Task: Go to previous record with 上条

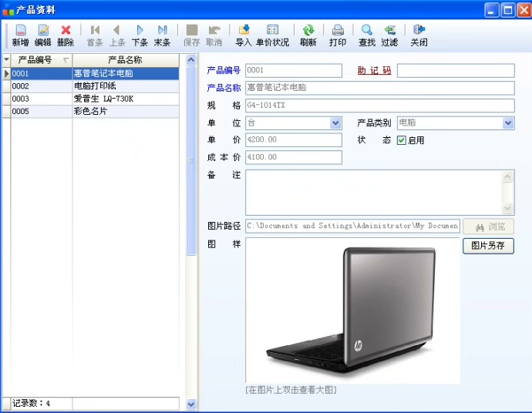Action: 117,35
